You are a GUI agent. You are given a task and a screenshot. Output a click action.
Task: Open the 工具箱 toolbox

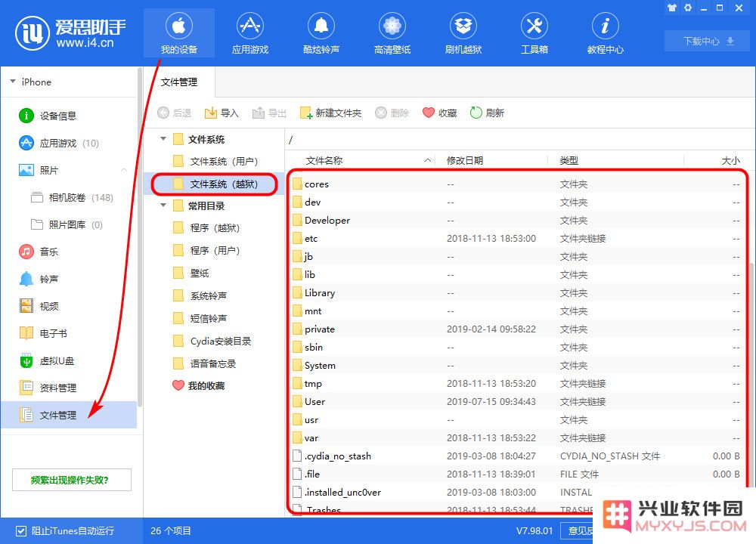click(x=534, y=32)
